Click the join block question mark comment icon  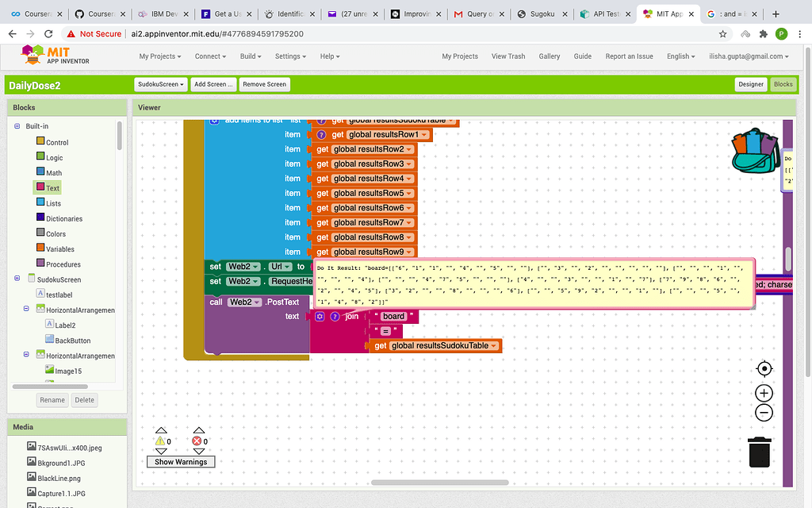pos(335,316)
